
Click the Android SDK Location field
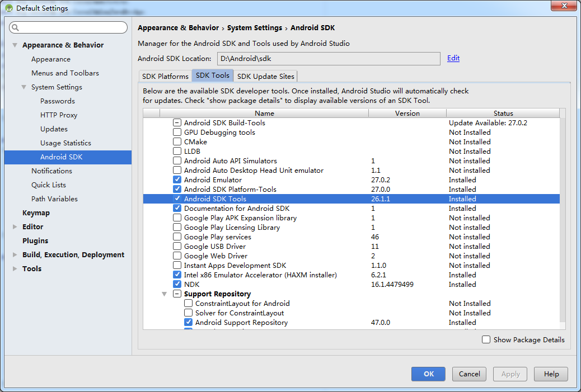click(328, 58)
